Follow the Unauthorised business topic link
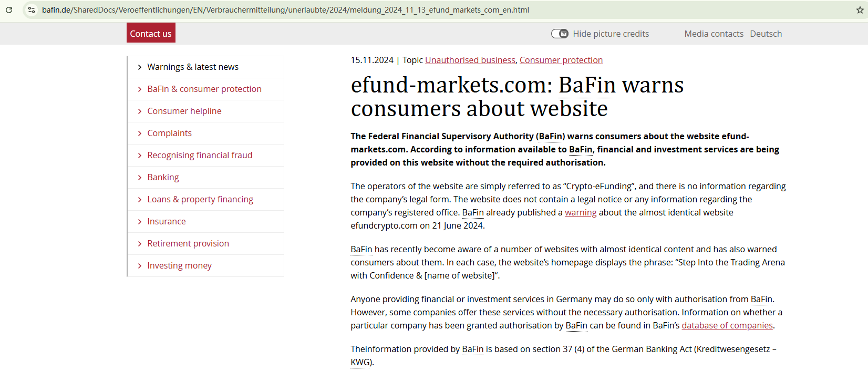This screenshot has height=371, width=868. tap(470, 60)
